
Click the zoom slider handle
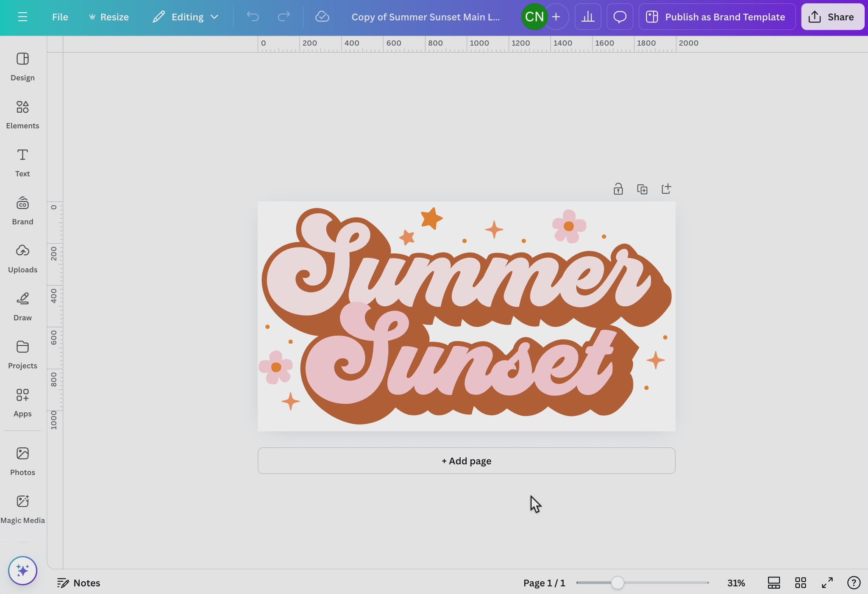pos(617,583)
